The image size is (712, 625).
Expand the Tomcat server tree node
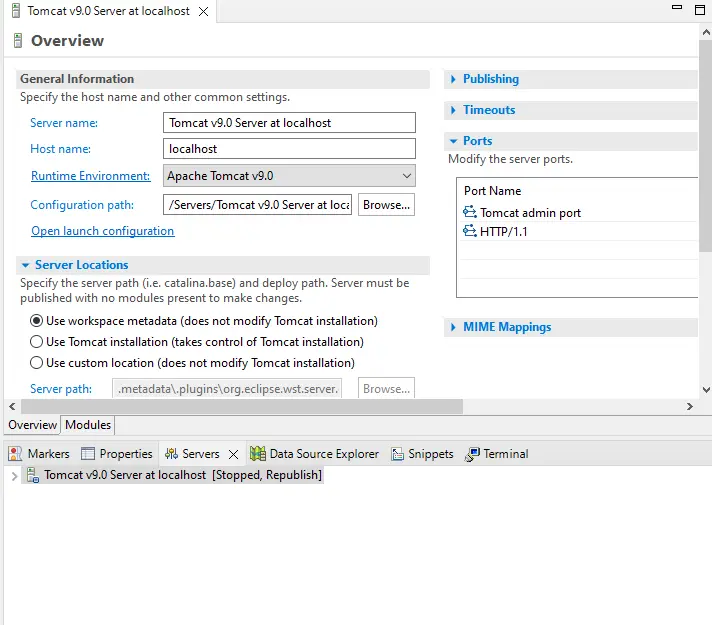pyautogui.click(x=14, y=476)
